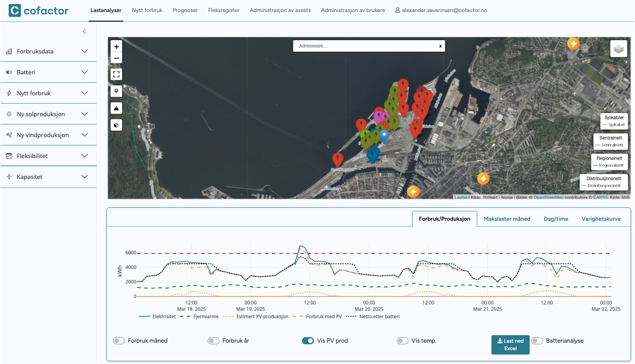Open the OpenStreetMap attribution link
This screenshot has width=635, height=364.
[x=548, y=197]
